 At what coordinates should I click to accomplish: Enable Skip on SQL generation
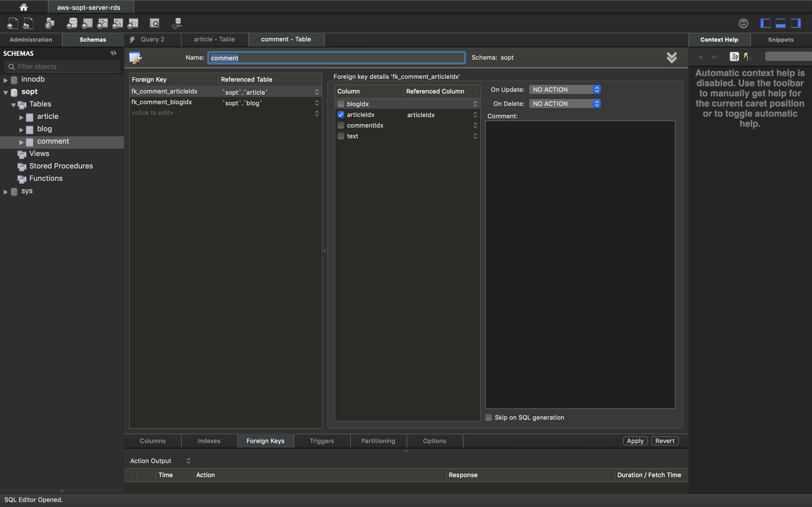pyautogui.click(x=489, y=417)
